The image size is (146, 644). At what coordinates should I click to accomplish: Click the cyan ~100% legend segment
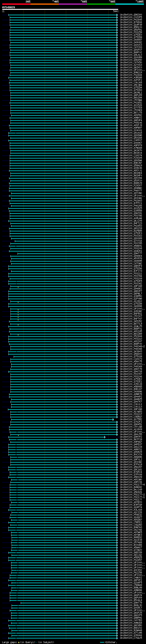130,4
